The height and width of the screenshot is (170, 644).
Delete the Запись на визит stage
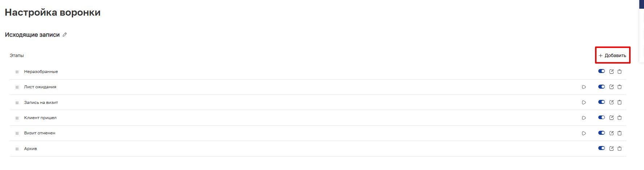click(619, 102)
